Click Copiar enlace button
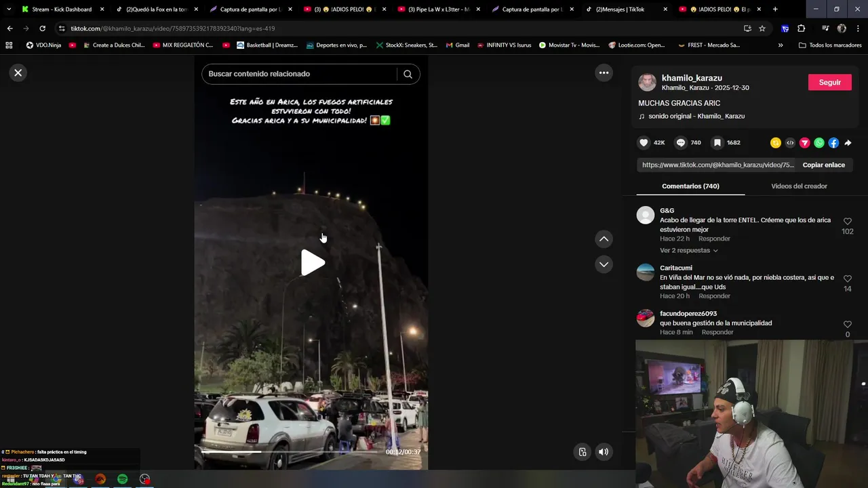This screenshot has width=868, height=488. [x=824, y=165]
